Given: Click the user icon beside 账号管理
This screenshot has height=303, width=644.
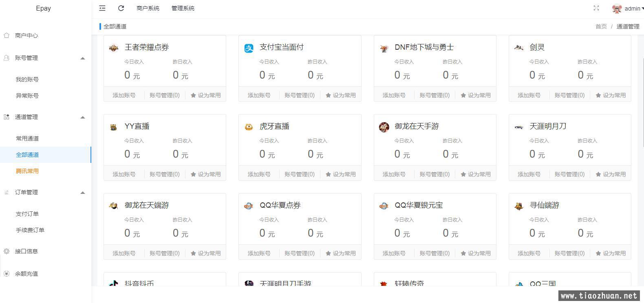Looking at the screenshot, I should click(x=7, y=58).
